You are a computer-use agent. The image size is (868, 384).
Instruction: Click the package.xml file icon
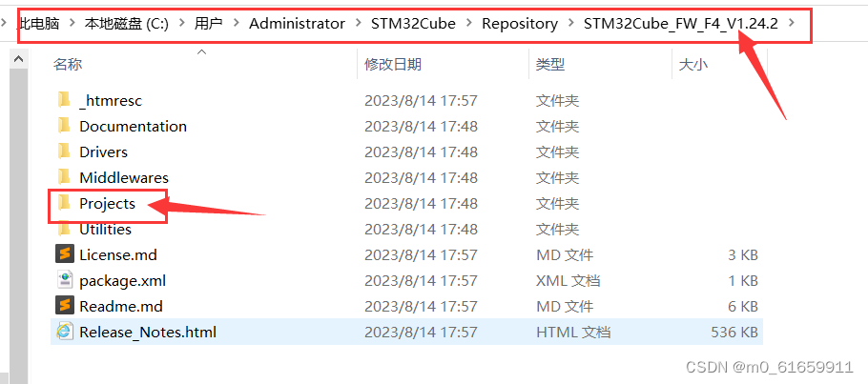(65, 280)
